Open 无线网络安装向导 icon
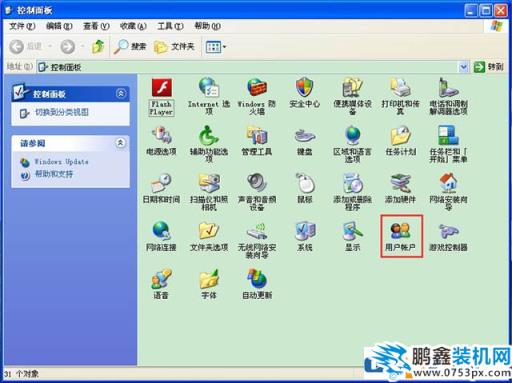Screen dimensions: 512x383 click(257, 240)
